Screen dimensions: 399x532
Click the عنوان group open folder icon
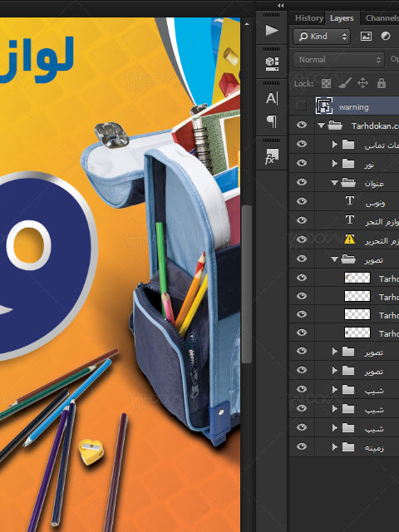348,183
